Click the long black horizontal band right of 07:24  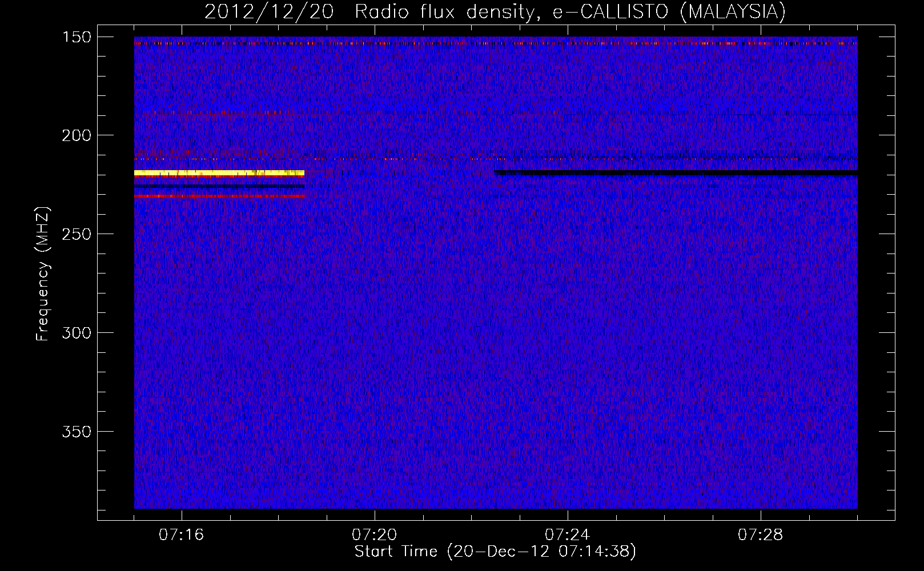coord(676,172)
